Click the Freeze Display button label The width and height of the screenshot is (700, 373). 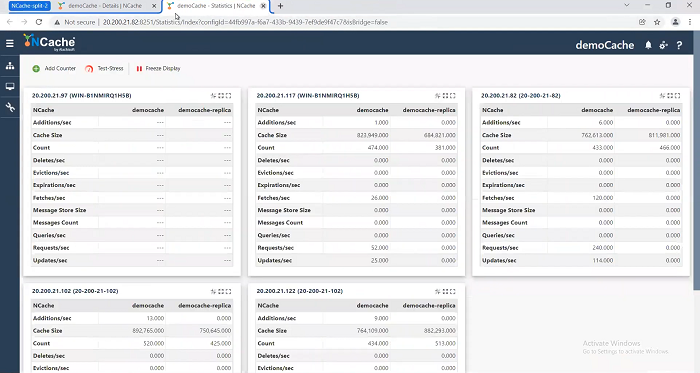[163, 69]
